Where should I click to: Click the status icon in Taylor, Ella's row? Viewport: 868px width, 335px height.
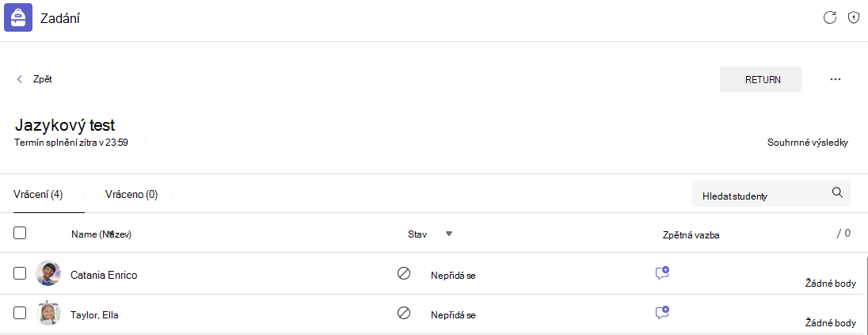404,313
